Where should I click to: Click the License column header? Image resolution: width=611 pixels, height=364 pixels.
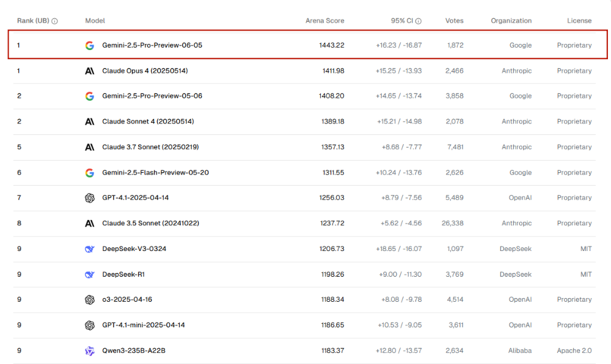tap(579, 21)
